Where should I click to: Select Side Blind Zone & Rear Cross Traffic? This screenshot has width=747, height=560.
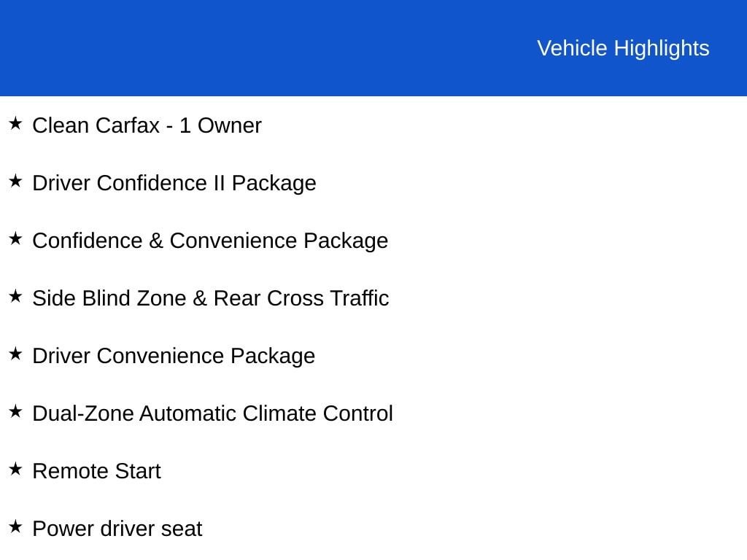click(211, 298)
